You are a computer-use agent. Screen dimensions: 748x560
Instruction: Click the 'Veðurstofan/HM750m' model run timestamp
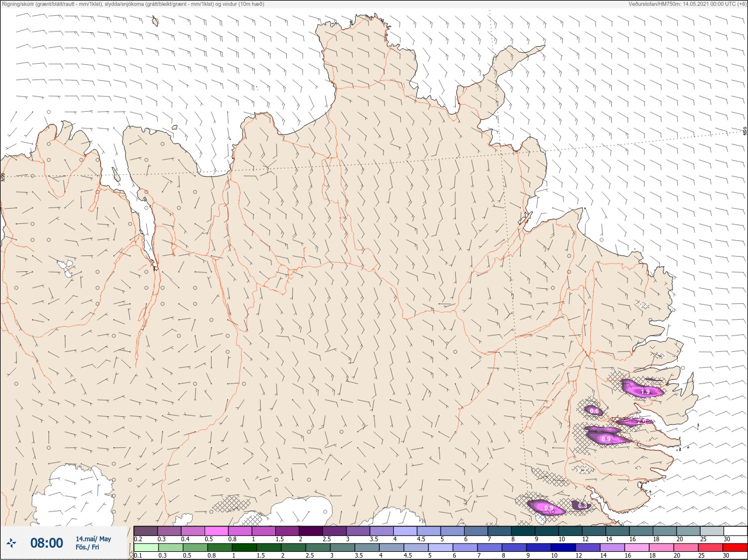click(x=687, y=4)
